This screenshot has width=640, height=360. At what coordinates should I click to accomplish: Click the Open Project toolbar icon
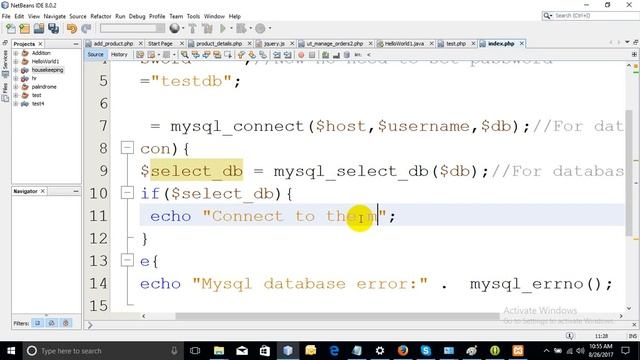(39, 29)
